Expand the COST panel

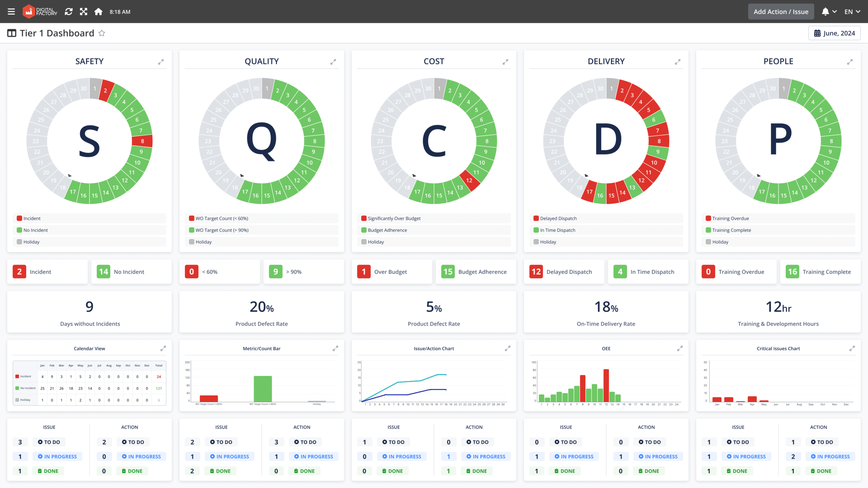[x=506, y=62]
